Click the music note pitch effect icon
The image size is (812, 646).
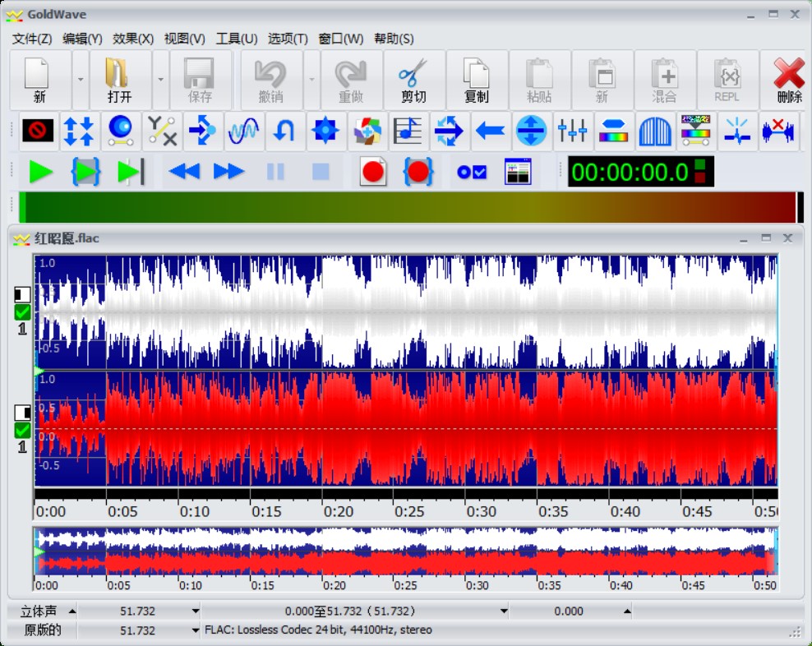(408, 131)
